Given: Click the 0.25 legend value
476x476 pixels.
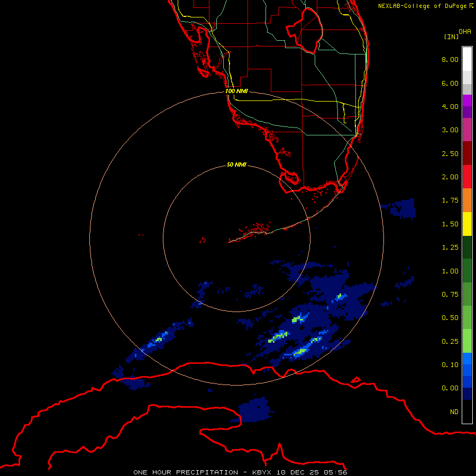Looking at the screenshot, I should point(450,342).
